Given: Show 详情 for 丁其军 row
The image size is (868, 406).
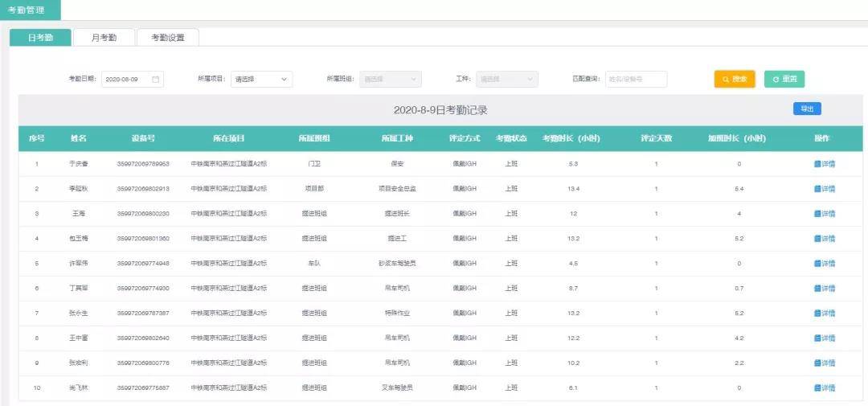Looking at the screenshot, I should coord(824,289).
